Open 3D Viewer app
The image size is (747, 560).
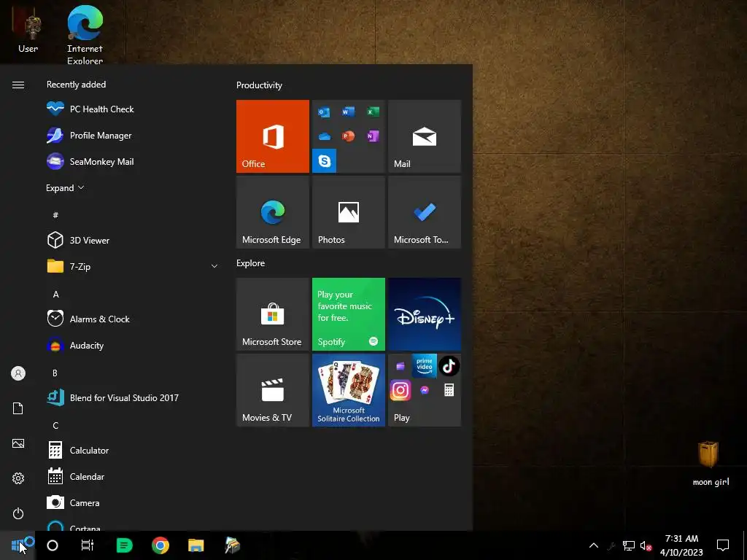[132, 240]
